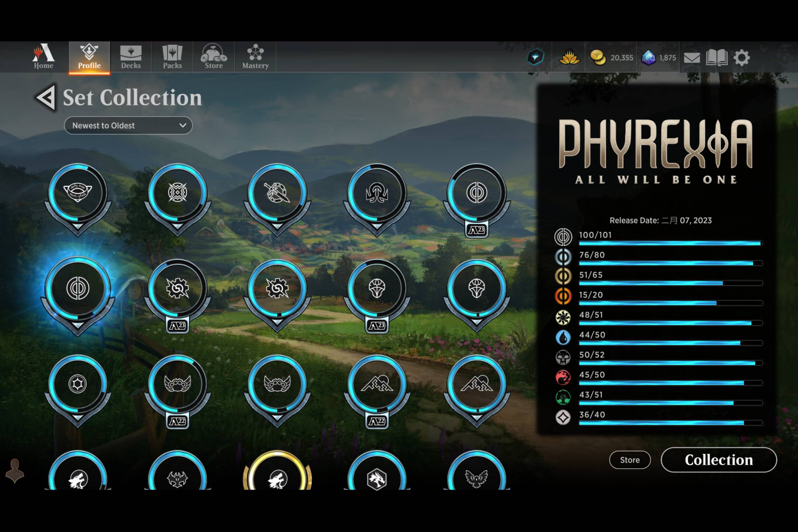Select the highlighted Phyrexia set medallion
Viewport: 798px width, 532px height.
[x=78, y=288]
